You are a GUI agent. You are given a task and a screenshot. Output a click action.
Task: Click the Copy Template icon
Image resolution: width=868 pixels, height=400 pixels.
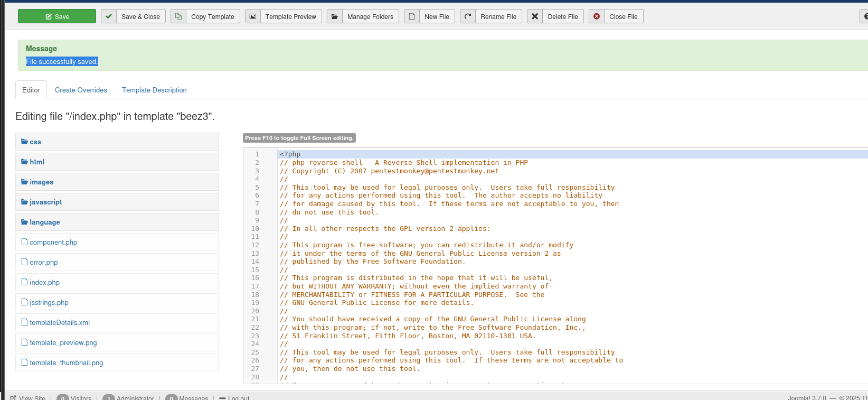click(178, 16)
